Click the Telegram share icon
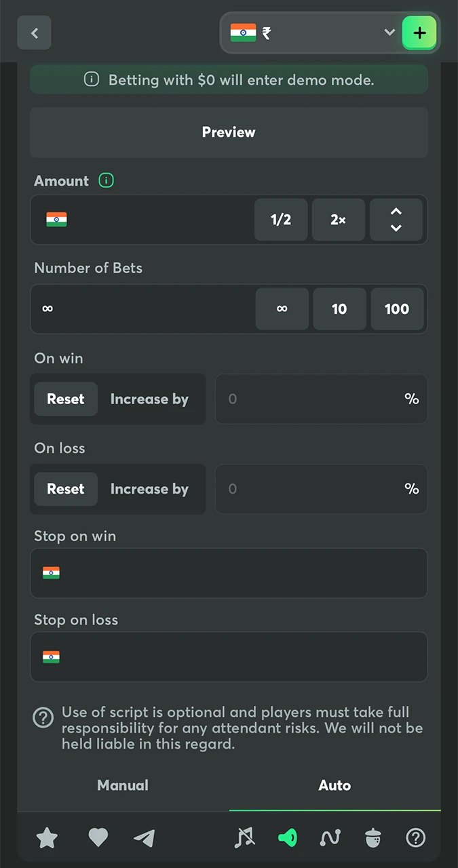Screen dimensions: 458x868 click(x=144, y=838)
